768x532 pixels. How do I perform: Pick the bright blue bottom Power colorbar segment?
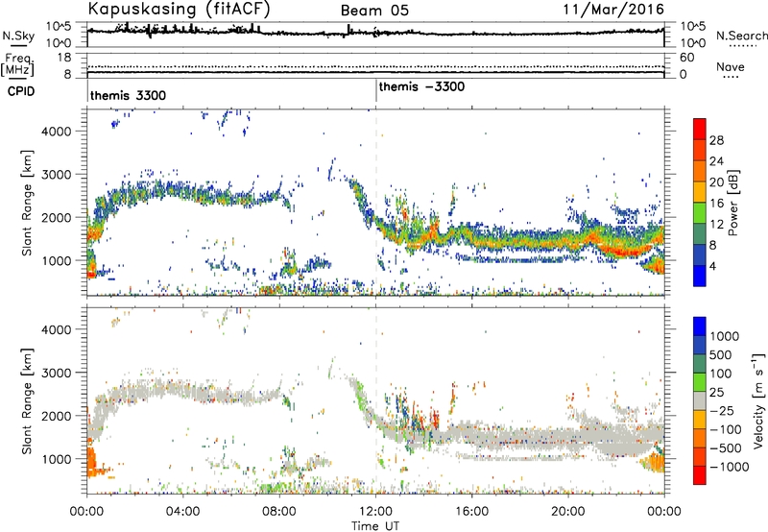pyautogui.click(x=700, y=276)
